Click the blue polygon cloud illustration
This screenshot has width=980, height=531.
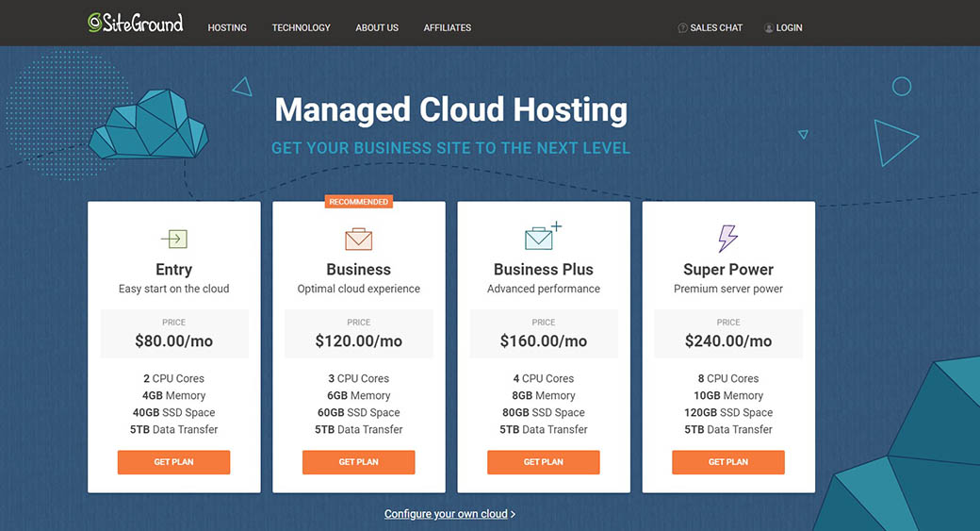149,126
